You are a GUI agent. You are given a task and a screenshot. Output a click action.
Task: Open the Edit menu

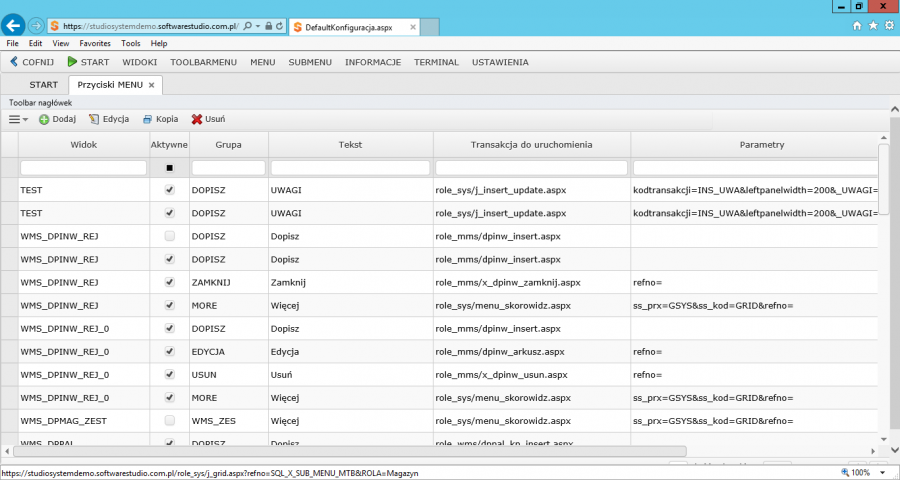[35, 43]
